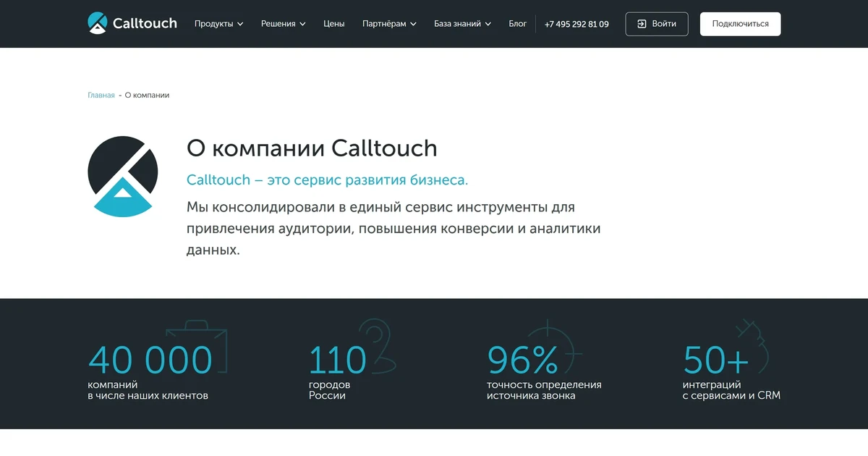
Task: Click the heading О компании Calltouch
Action: (312, 148)
